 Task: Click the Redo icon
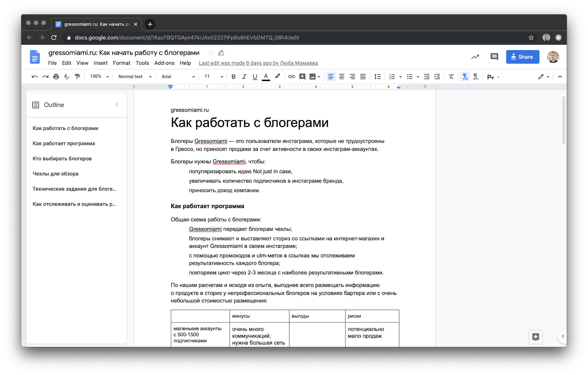click(45, 77)
